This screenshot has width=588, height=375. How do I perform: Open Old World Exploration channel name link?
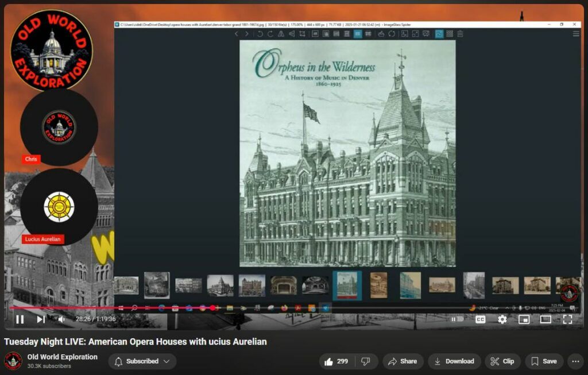point(63,357)
